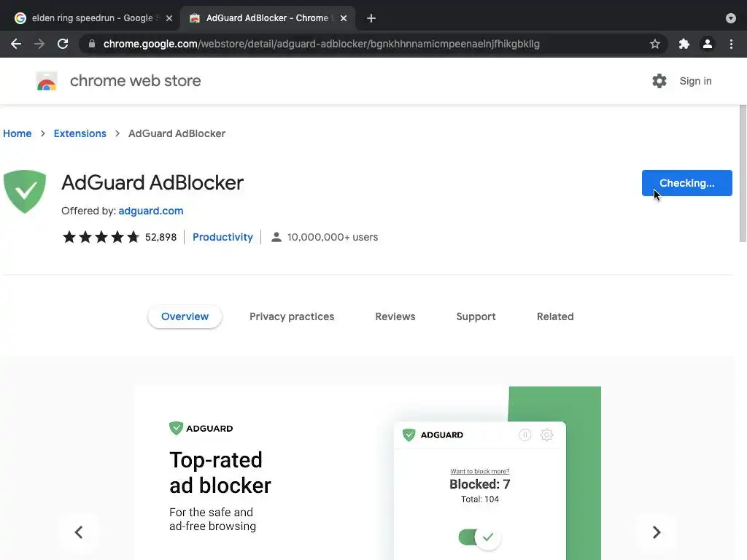Open the Extensions puzzle icon menu
This screenshot has width=747, height=560.
[x=684, y=44]
